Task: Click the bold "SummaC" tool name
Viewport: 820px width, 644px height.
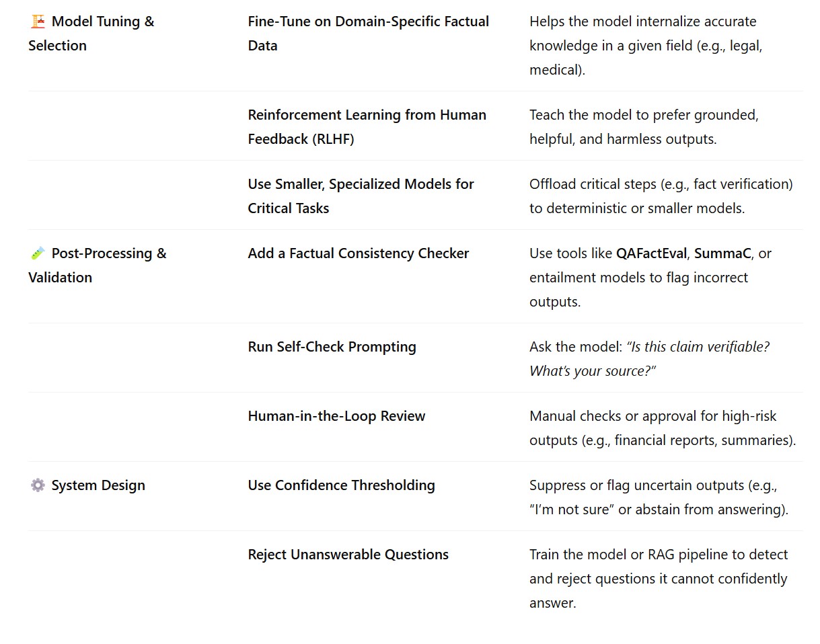Action: tap(723, 253)
